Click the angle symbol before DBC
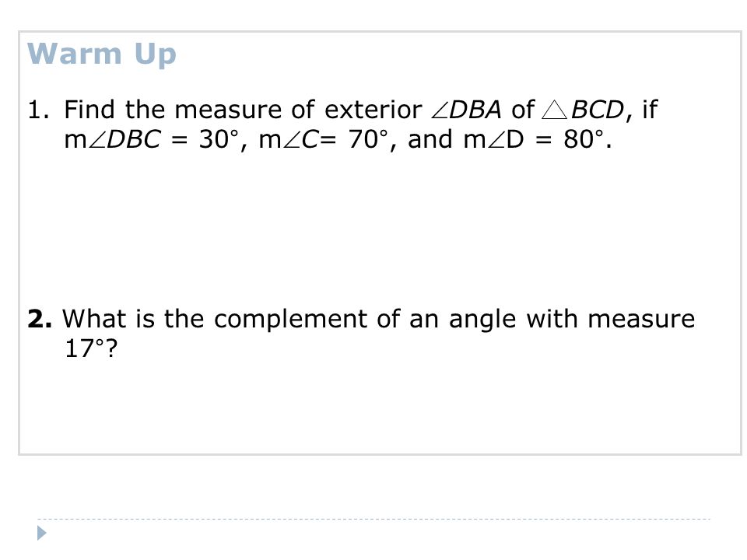The width and height of the screenshot is (747, 560). 98,141
